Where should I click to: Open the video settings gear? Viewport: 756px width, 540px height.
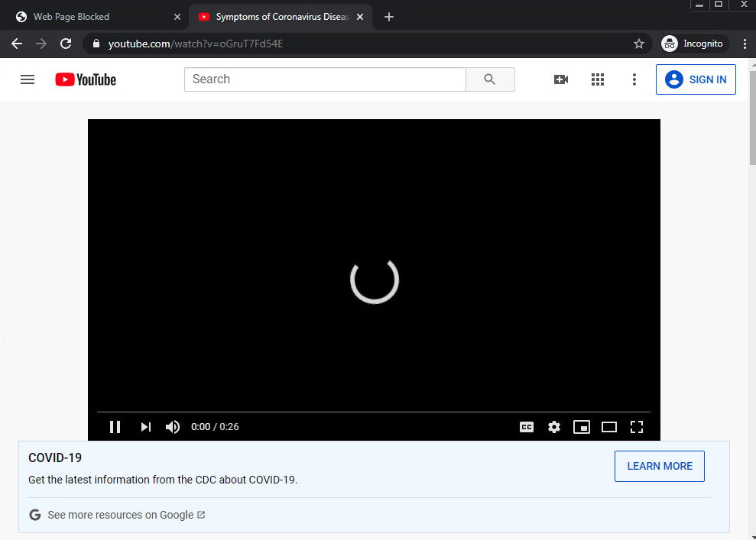pyautogui.click(x=553, y=427)
